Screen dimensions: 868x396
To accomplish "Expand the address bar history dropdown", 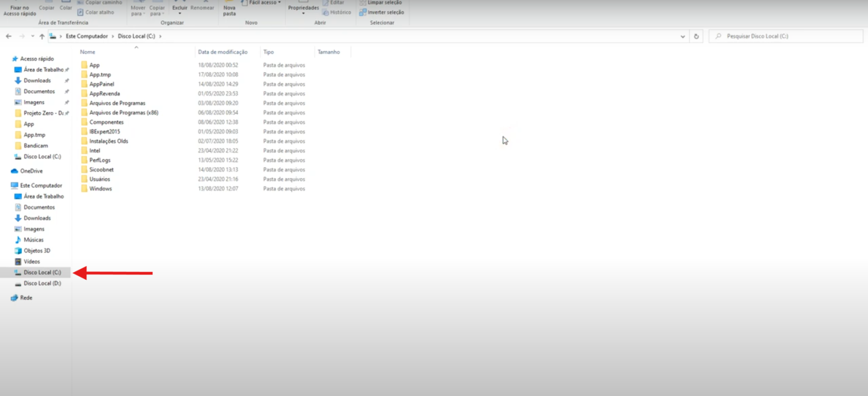I will pyautogui.click(x=683, y=36).
